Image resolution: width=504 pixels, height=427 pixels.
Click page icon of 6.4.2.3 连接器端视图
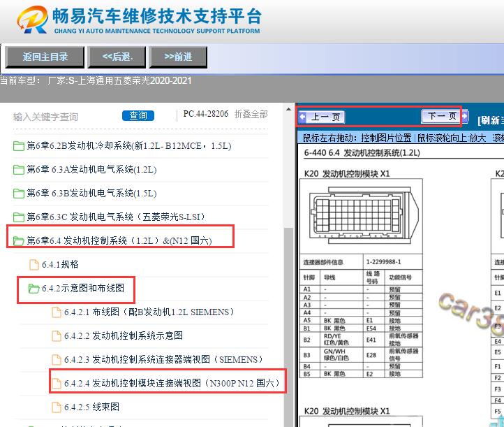57,360
